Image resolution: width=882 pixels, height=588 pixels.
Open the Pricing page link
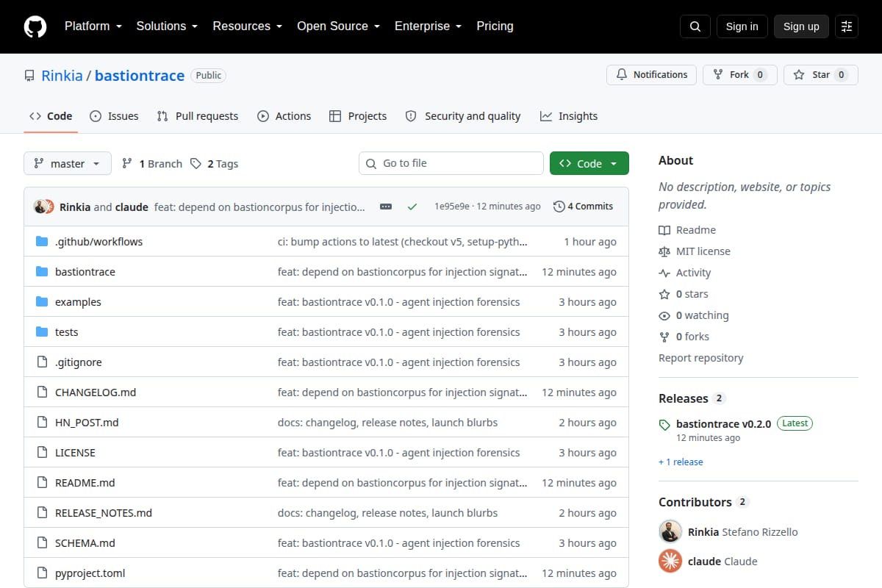tap(495, 26)
